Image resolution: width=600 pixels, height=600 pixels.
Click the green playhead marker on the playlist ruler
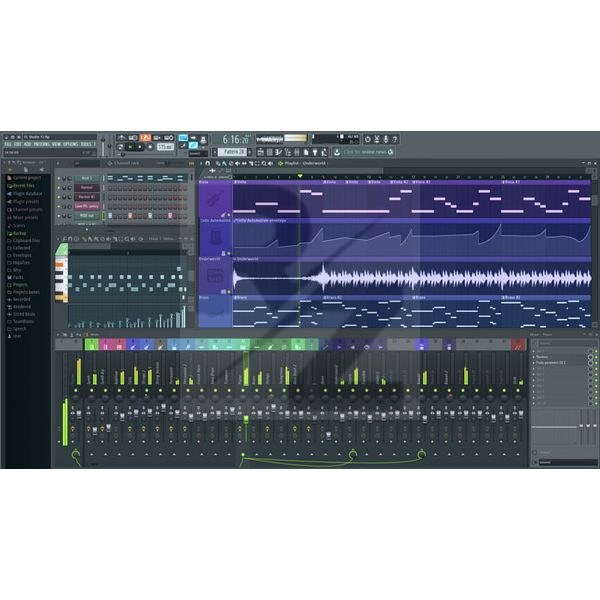(x=300, y=176)
